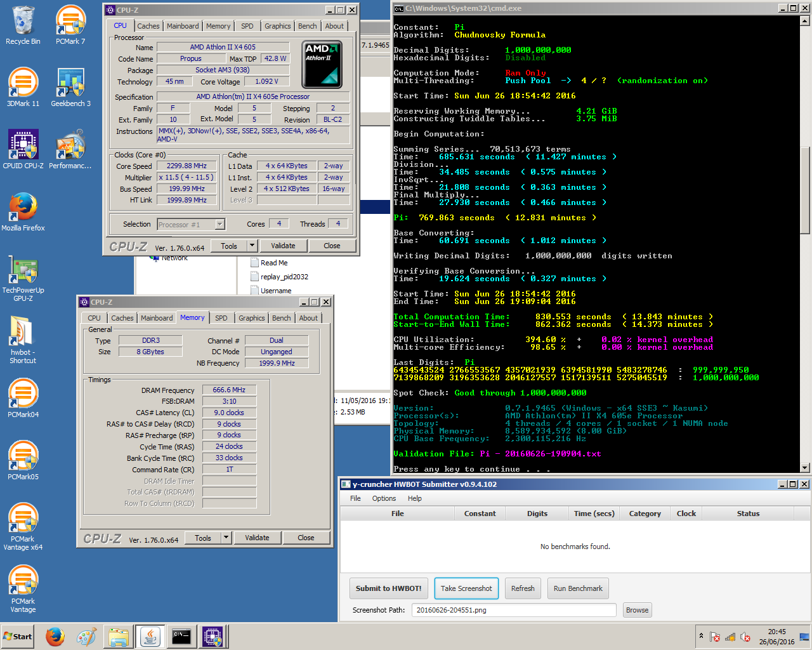This screenshot has height=650, width=812.
Task: Open Mozilla Firefox desktop shortcut
Action: tap(23, 212)
